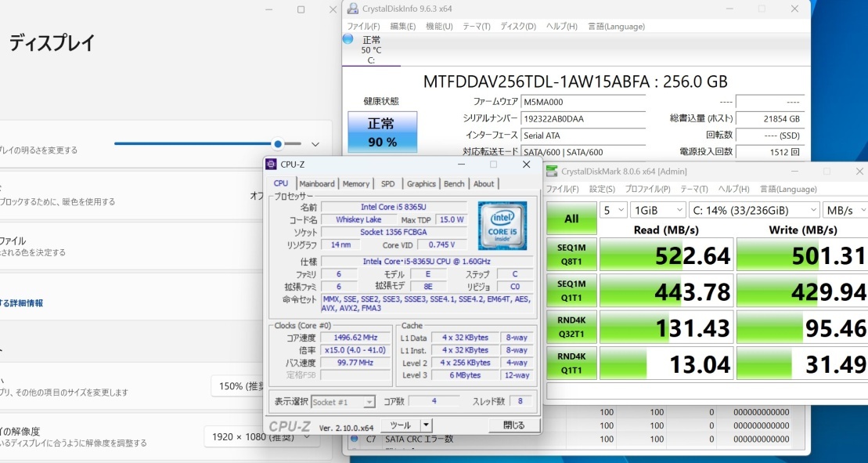Click the CrystalDiskMark title bar icon
The height and width of the screenshot is (463, 868).
(x=552, y=171)
